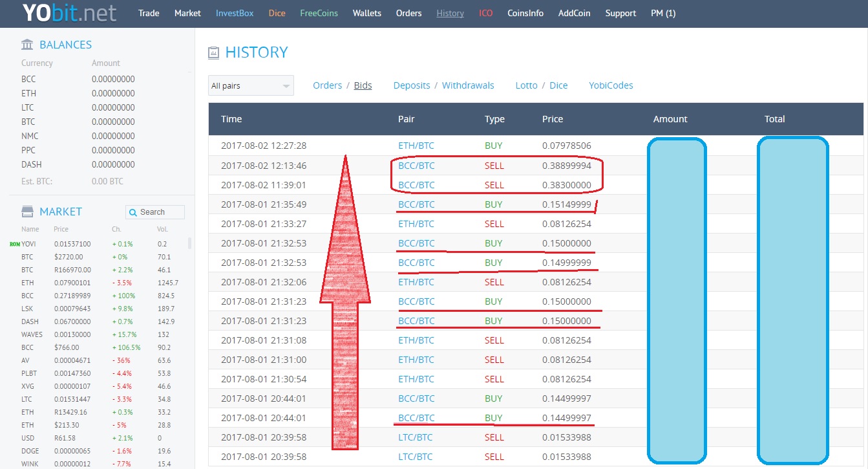Click the 0.38899994 price cell
This screenshot has width=868, height=469.
pyautogui.click(x=567, y=166)
